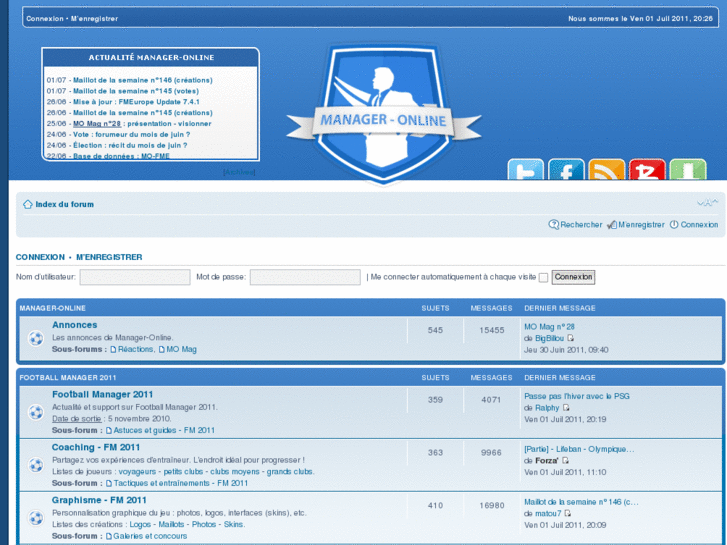Open player list petits clubs link
The height and width of the screenshot is (545, 727).
click(183, 472)
